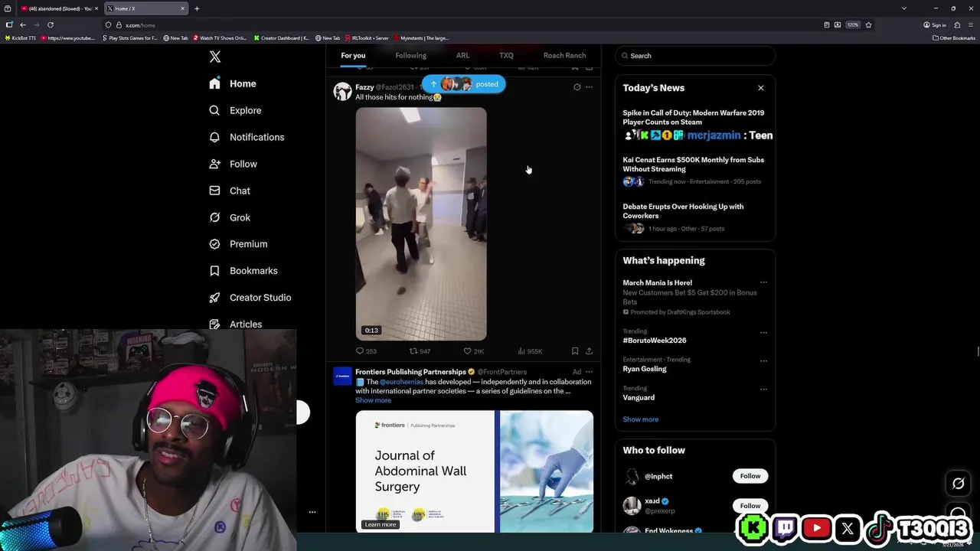Open options for #BorutoWeek2026 trend

pos(763,333)
